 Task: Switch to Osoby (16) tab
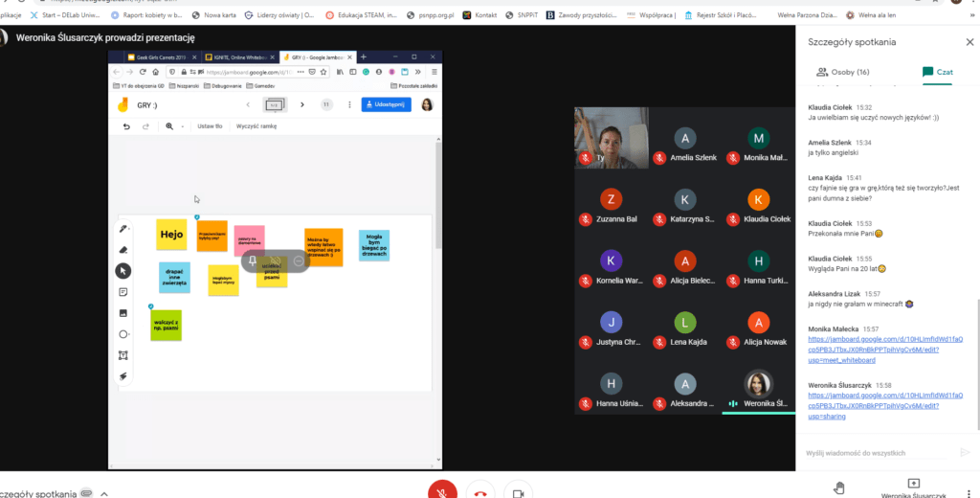[843, 72]
